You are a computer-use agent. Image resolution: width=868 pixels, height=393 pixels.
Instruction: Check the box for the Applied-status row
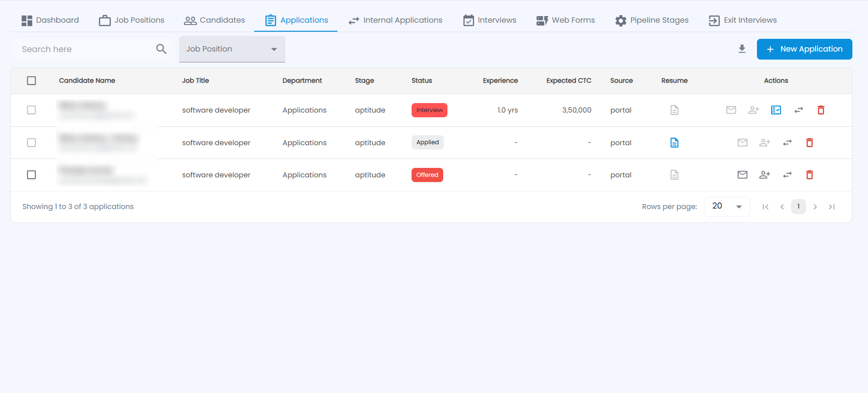[32, 143]
